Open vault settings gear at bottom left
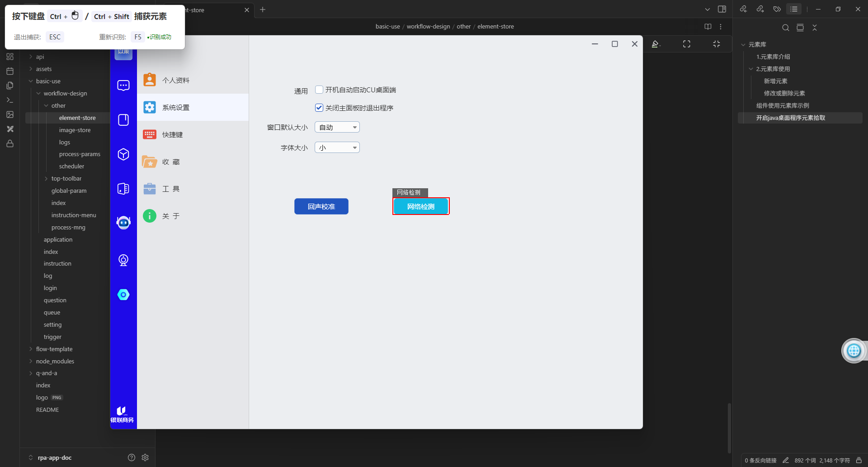This screenshot has height=467, width=868. tap(145, 457)
